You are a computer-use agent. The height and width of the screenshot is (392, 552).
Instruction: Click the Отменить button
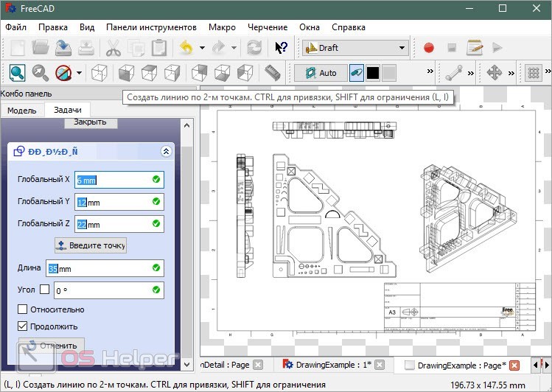coord(52,346)
